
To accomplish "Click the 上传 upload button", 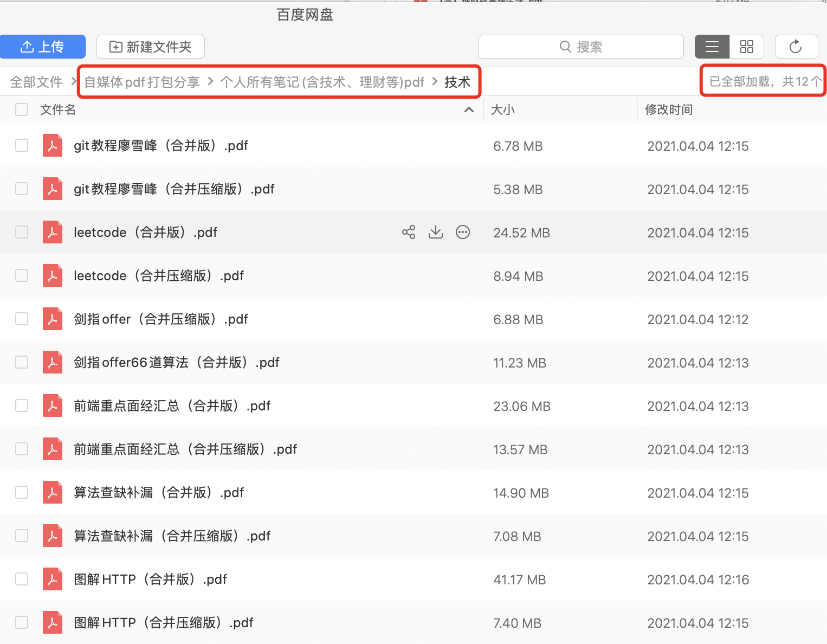I will [x=43, y=47].
